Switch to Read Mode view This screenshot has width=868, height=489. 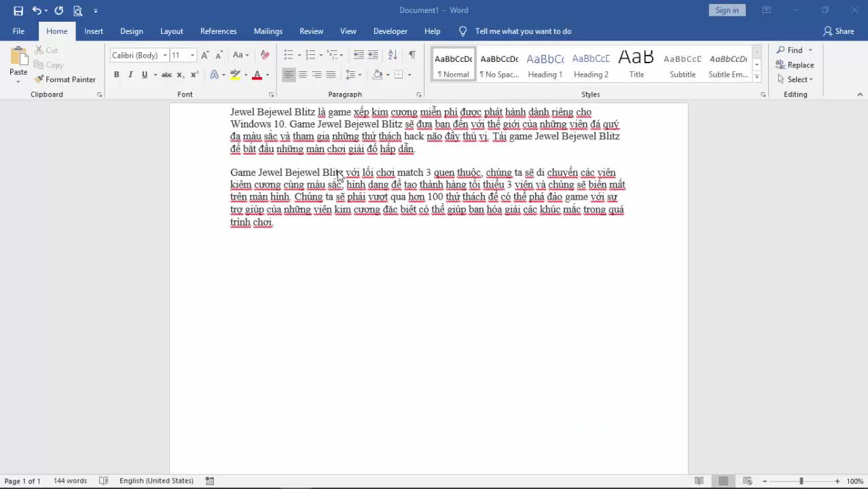pyautogui.click(x=699, y=481)
